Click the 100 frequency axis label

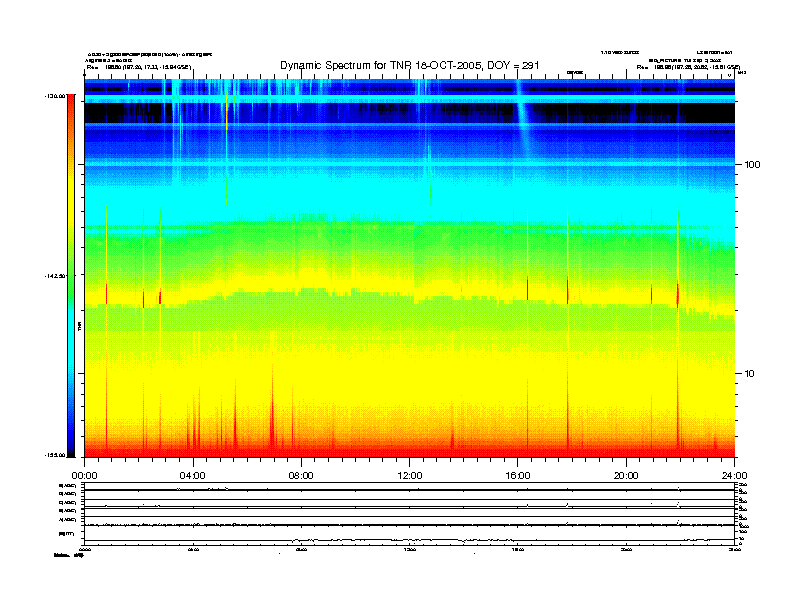coord(752,165)
